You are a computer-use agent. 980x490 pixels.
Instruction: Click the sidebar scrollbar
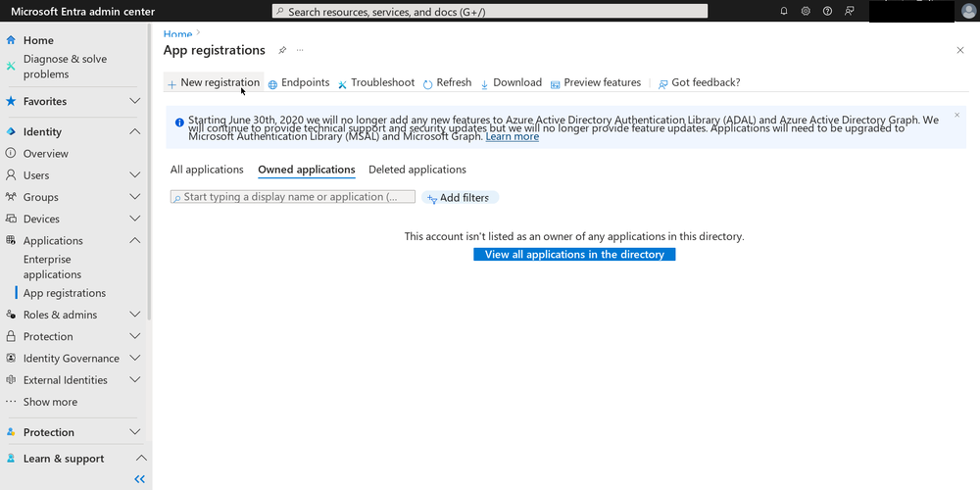tap(149, 171)
